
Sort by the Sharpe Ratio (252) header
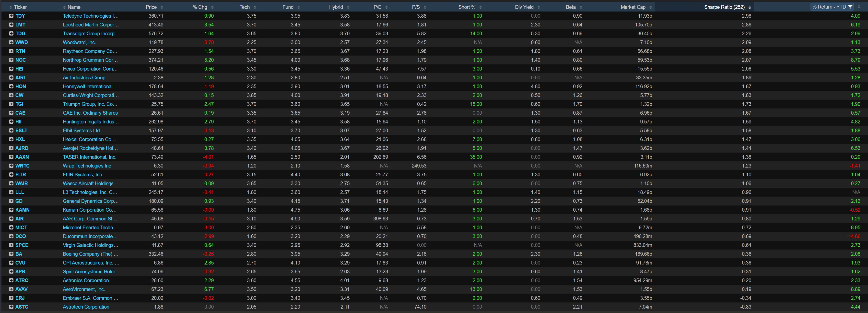click(x=725, y=7)
